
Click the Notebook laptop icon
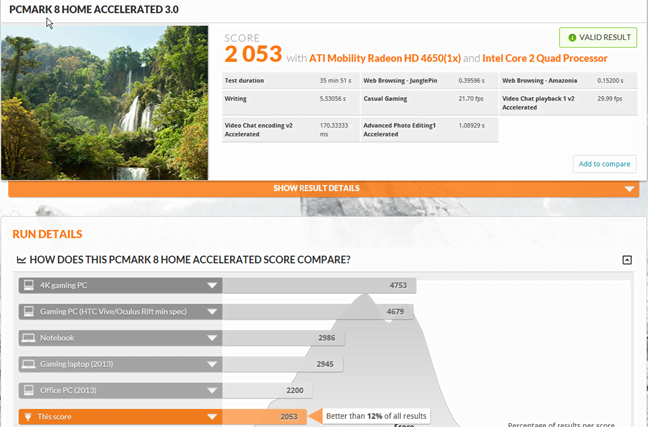pos(29,338)
